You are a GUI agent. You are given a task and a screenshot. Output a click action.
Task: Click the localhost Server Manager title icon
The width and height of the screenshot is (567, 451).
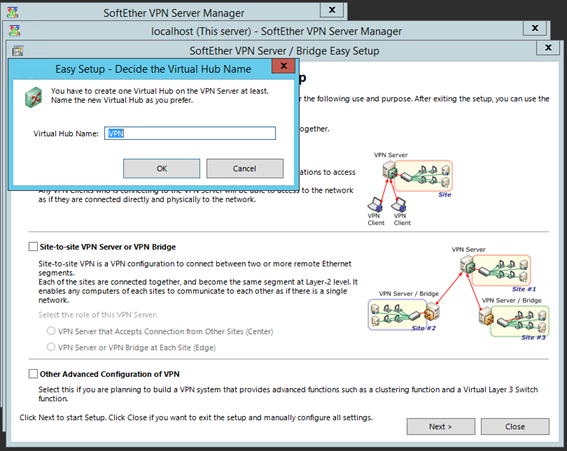pyautogui.click(x=15, y=31)
